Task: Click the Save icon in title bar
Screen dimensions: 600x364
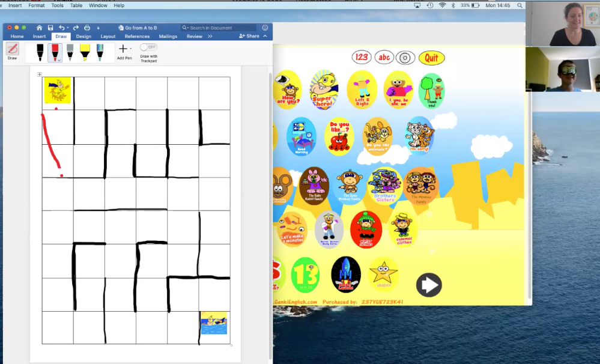Action: tap(50, 28)
